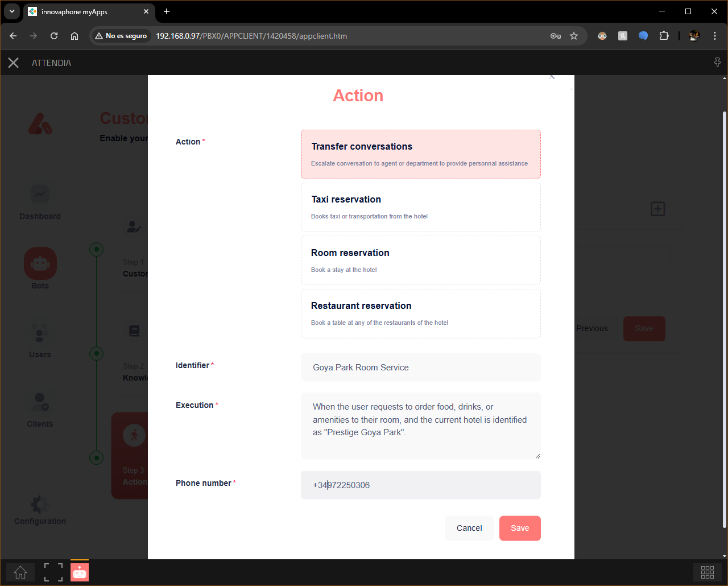Select the Transfer conversations action option
Screen dimensions: 728x586
[x=421, y=155]
